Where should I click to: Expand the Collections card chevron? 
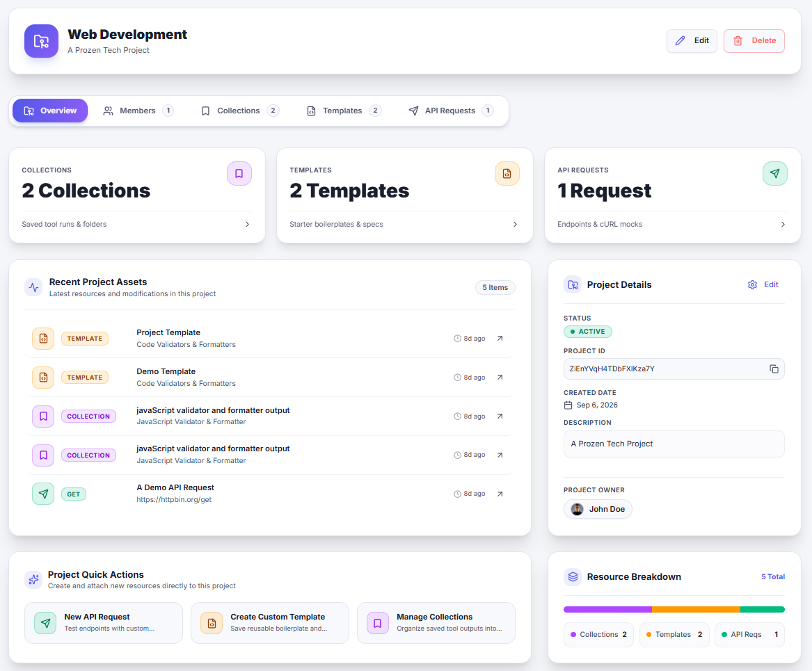[247, 224]
